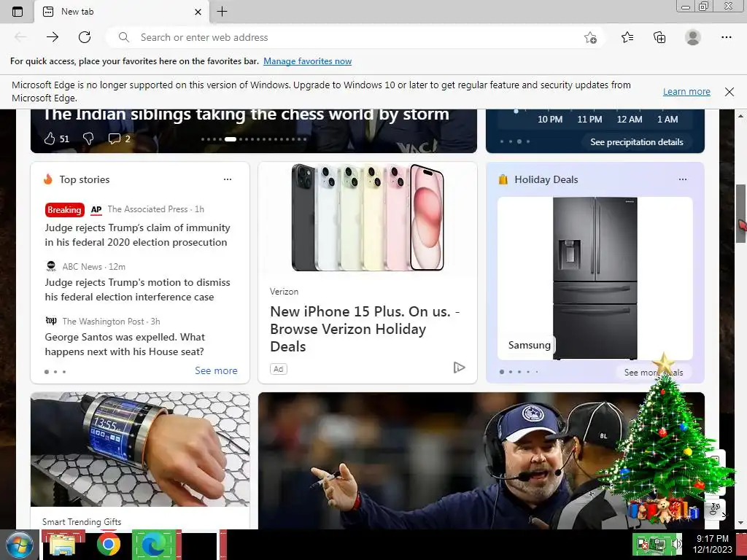This screenshot has height=560, width=747.
Task: Select first Holiday Deals page dot
Action: pos(502,372)
